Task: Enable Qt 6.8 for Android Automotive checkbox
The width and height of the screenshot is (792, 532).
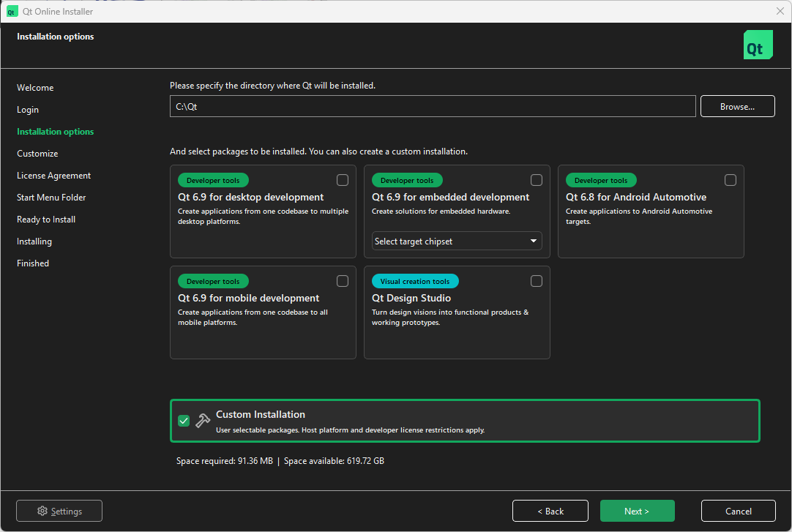Action: 731,180
